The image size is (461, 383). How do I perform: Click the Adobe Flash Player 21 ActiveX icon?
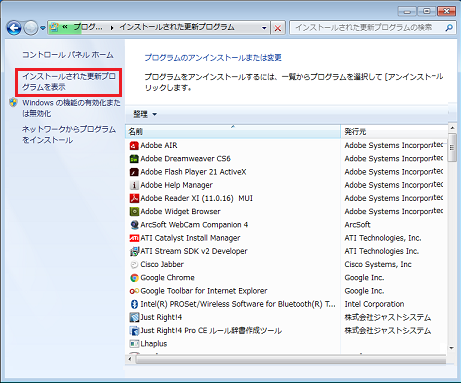pyautogui.click(x=134, y=172)
